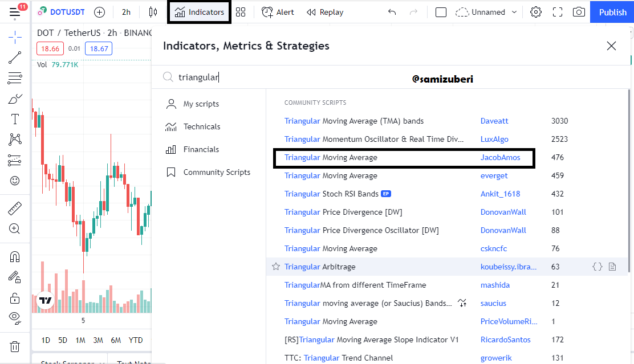The width and height of the screenshot is (634, 364).
Task: Enter fullscreen mode
Action: click(558, 12)
